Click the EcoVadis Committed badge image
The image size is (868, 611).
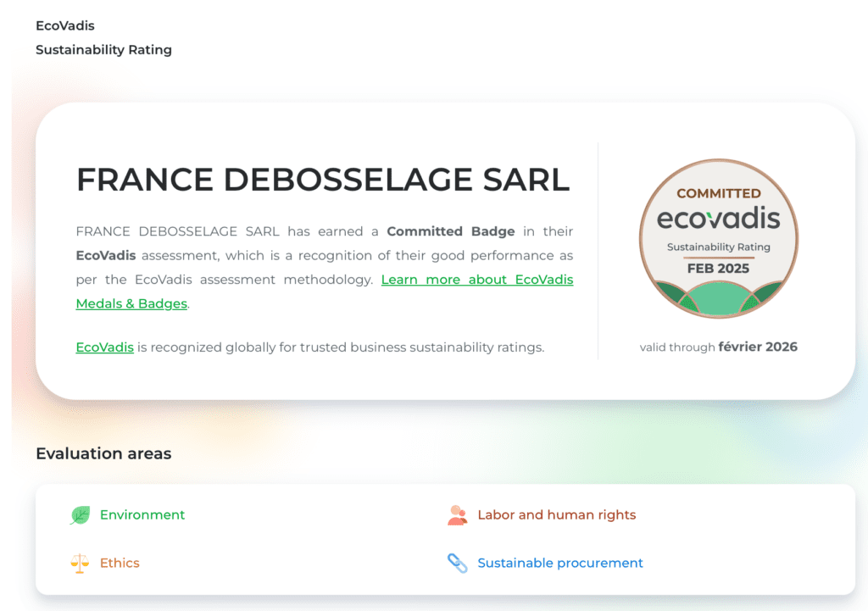click(x=719, y=238)
